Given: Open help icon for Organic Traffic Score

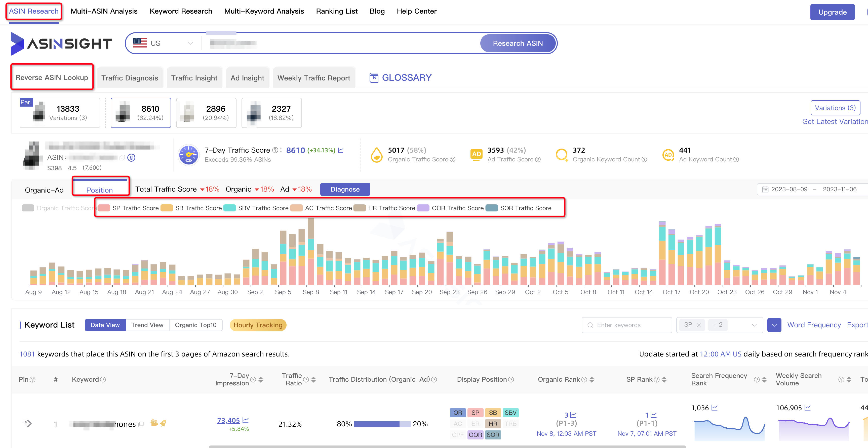Looking at the screenshot, I should click(453, 159).
